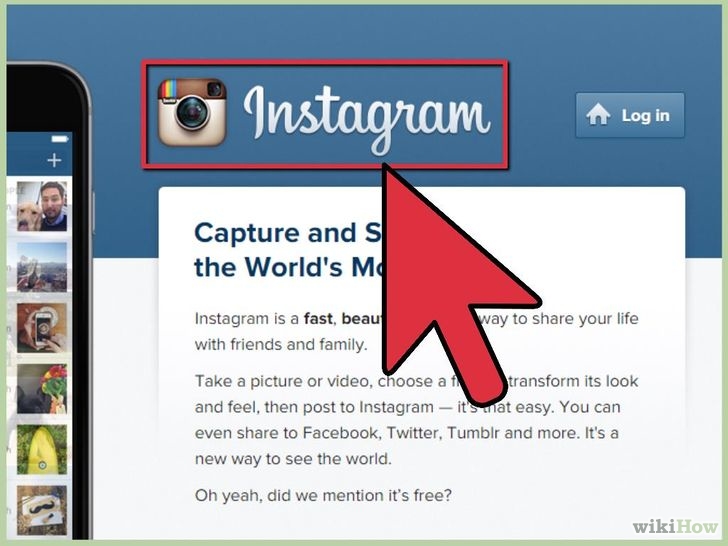
Task: Click the Instagram script wordmark
Action: 367,119
